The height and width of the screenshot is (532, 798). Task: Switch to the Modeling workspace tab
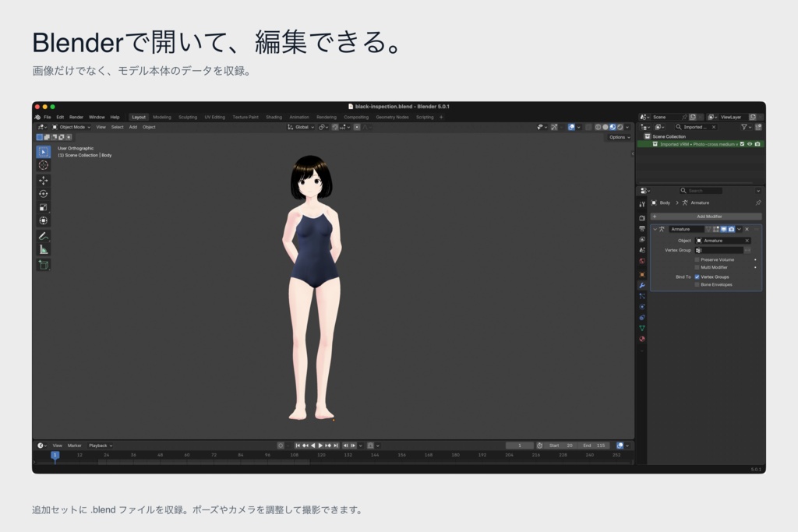coord(162,117)
